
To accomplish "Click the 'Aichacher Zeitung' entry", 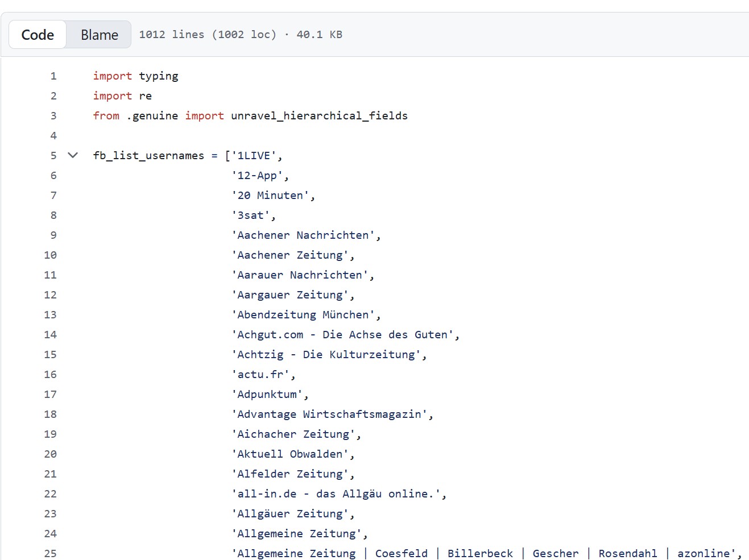I will (x=293, y=434).
